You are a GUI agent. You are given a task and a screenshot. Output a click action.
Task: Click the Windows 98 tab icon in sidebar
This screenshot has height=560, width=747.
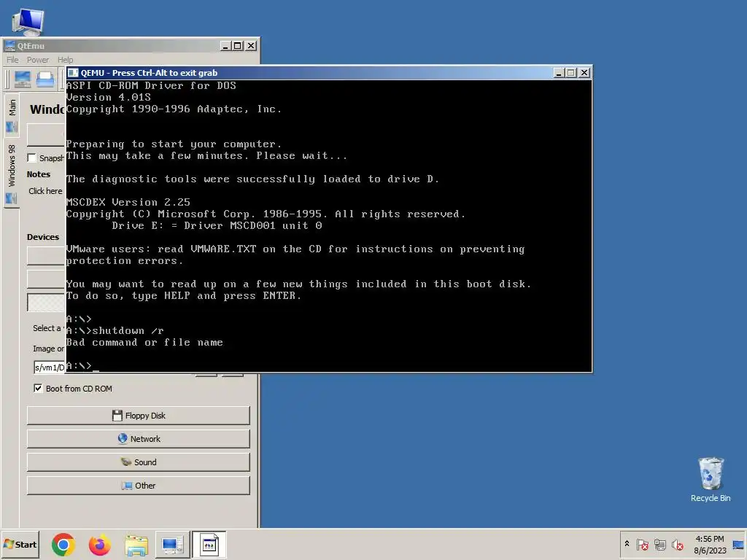(12, 198)
